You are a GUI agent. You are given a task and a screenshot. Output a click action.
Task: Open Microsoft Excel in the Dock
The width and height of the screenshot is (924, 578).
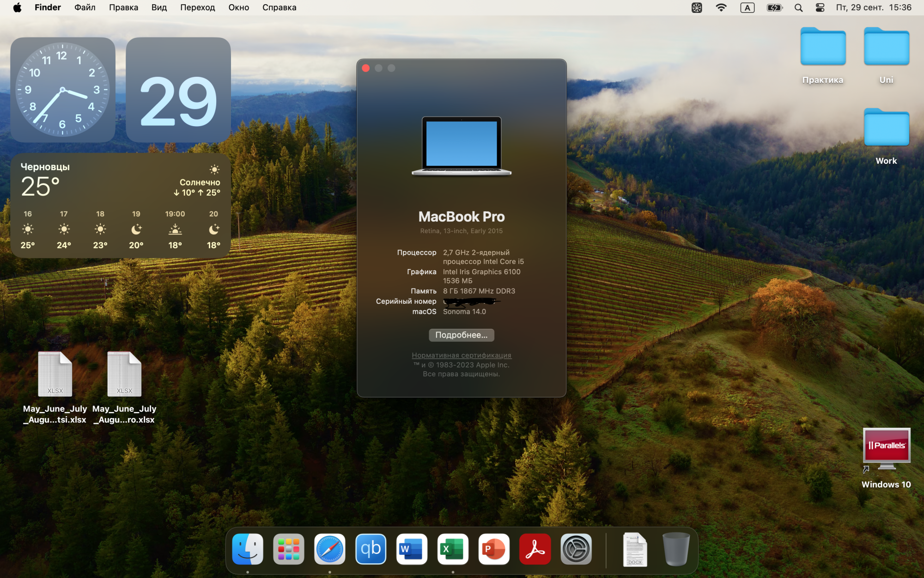(453, 549)
